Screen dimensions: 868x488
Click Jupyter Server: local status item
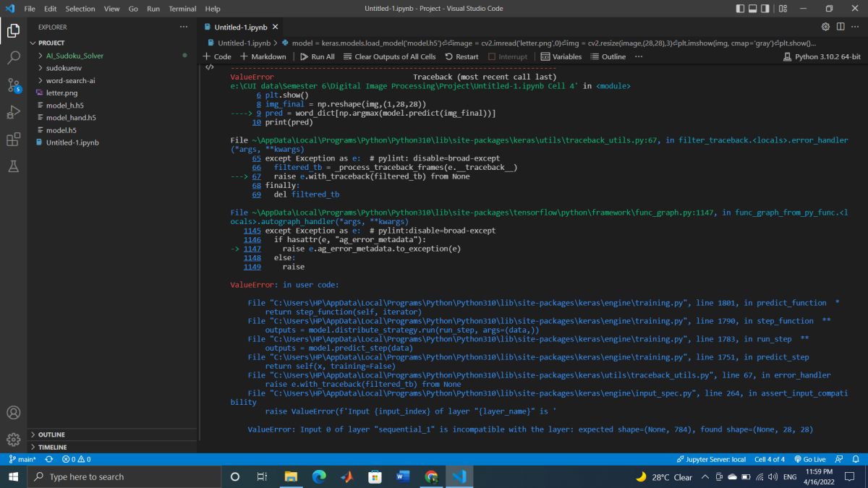pyautogui.click(x=711, y=459)
